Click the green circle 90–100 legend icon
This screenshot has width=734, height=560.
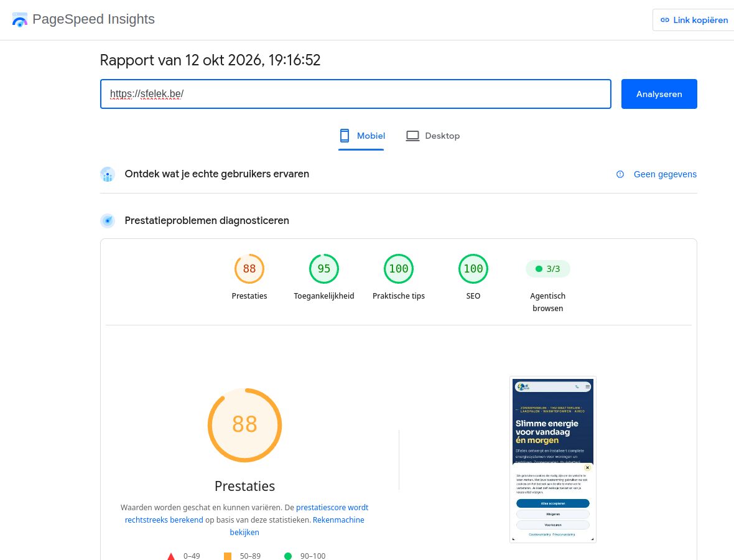click(x=288, y=556)
